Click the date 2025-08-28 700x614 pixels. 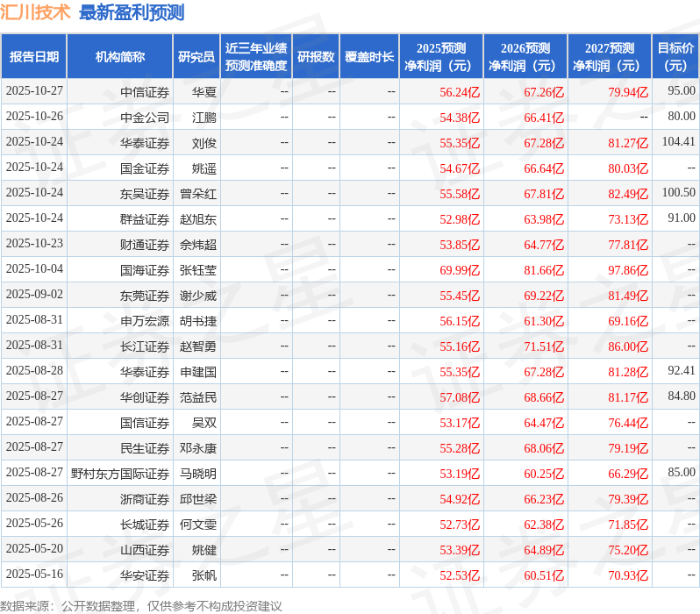point(34,371)
